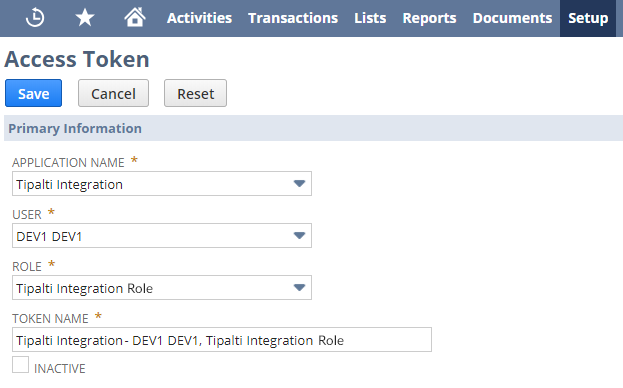Select the 'Tipalti Integration Role' role field text

coord(85,288)
